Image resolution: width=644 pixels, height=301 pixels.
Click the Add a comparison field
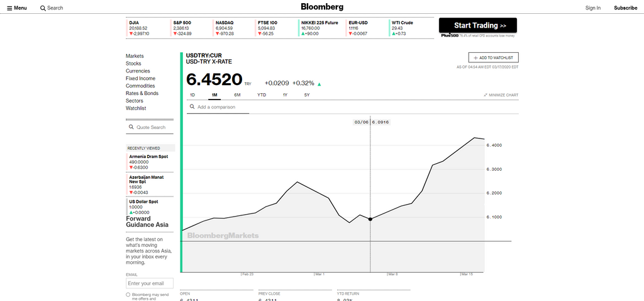pyautogui.click(x=218, y=107)
